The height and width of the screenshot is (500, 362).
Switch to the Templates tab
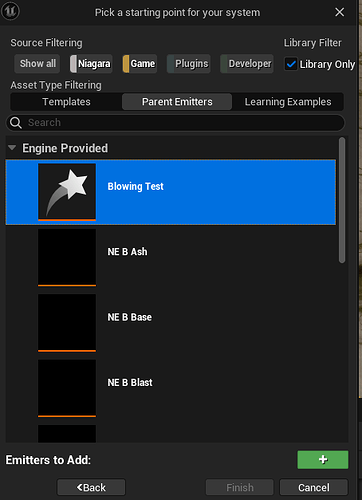(66, 102)
